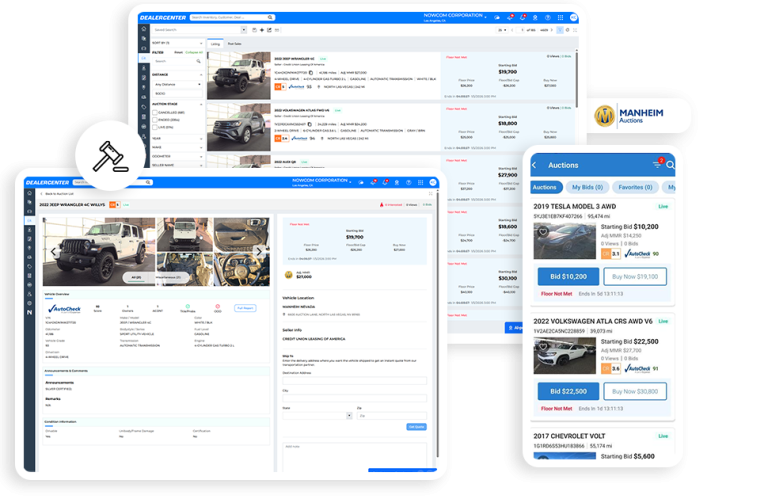The image size is (768, 499).
Task: Expand the Sort By section
Action: 177,43
